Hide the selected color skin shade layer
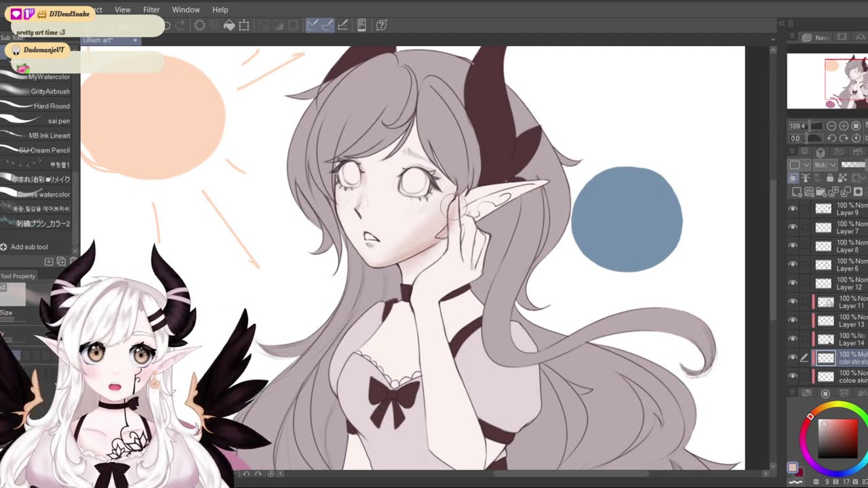868x488 pixels. pos(793,357)
